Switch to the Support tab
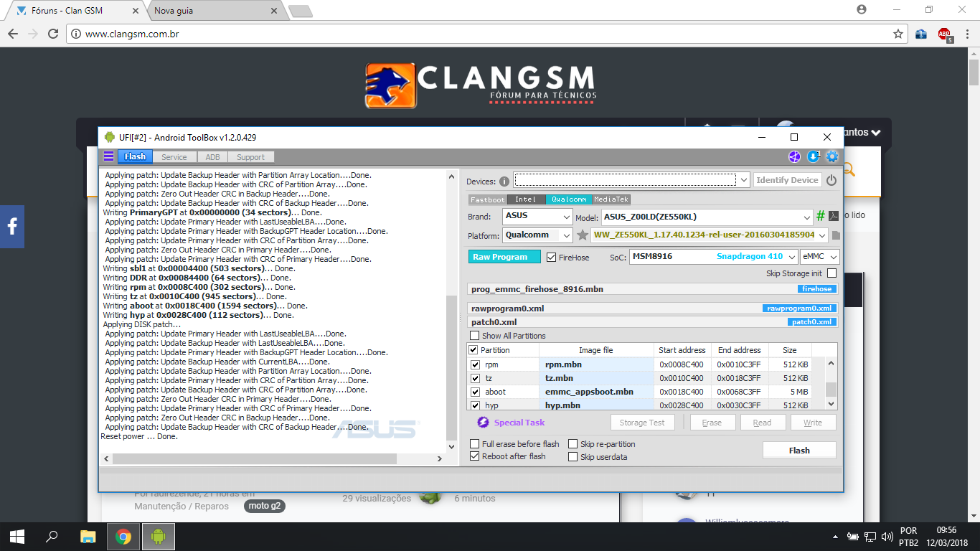980x551 pixels. [x=251, y=157]
